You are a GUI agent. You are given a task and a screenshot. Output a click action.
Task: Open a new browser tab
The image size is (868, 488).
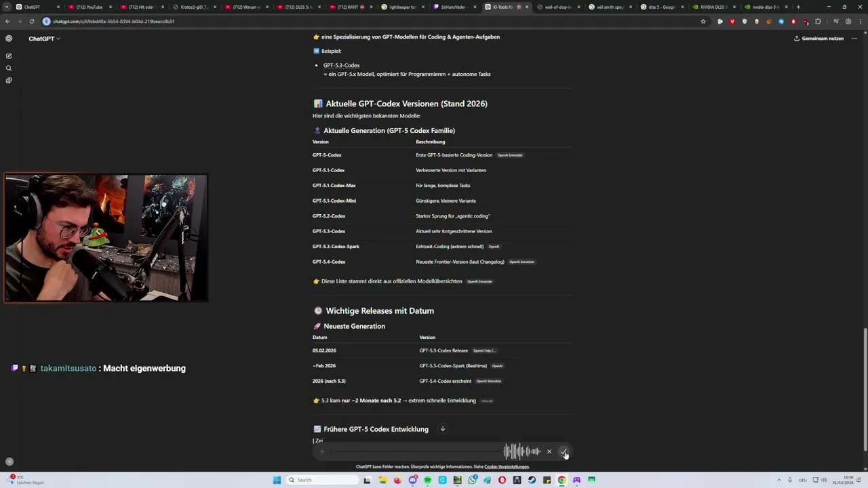[x=798, y=7]
